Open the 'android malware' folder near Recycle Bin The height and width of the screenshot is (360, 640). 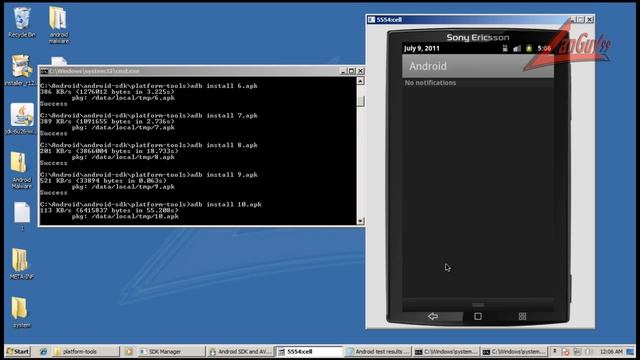tap(59, 24)
